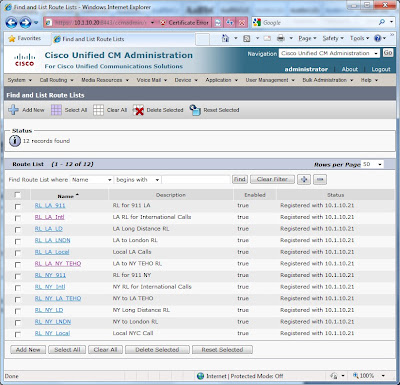Expand the Tools menu dropdown
Screen dimensions: 400x385
tap(359, 38)
